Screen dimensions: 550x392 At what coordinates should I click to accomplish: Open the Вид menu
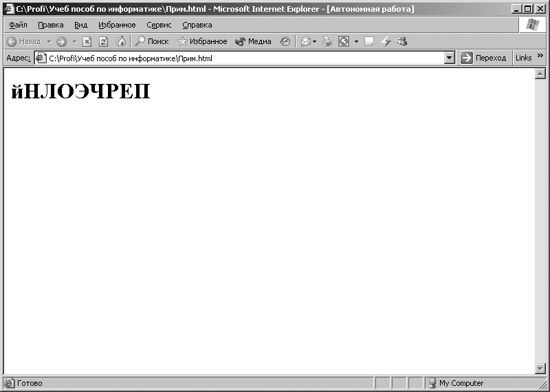[80, 25]
